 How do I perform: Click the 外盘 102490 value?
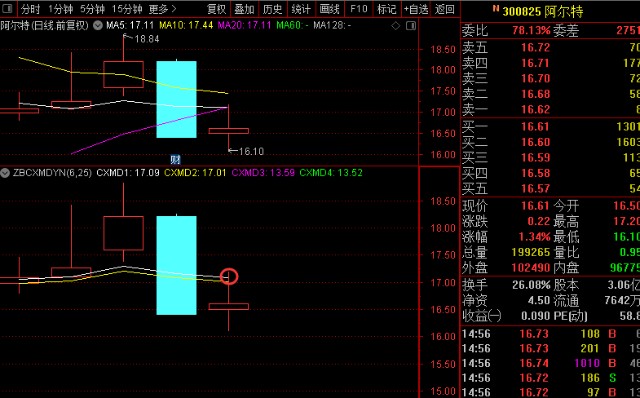click(531, 268)
